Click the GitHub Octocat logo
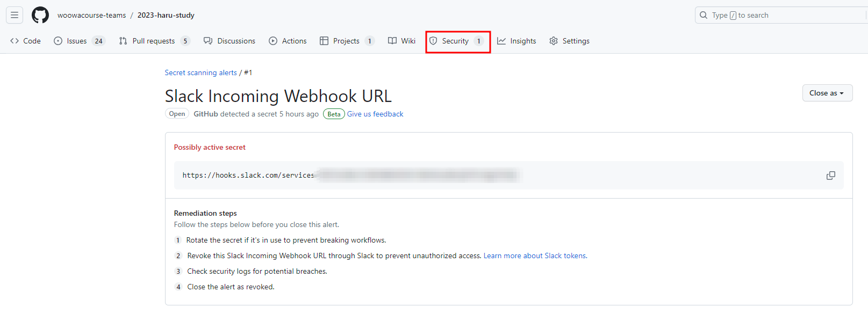 40,15
